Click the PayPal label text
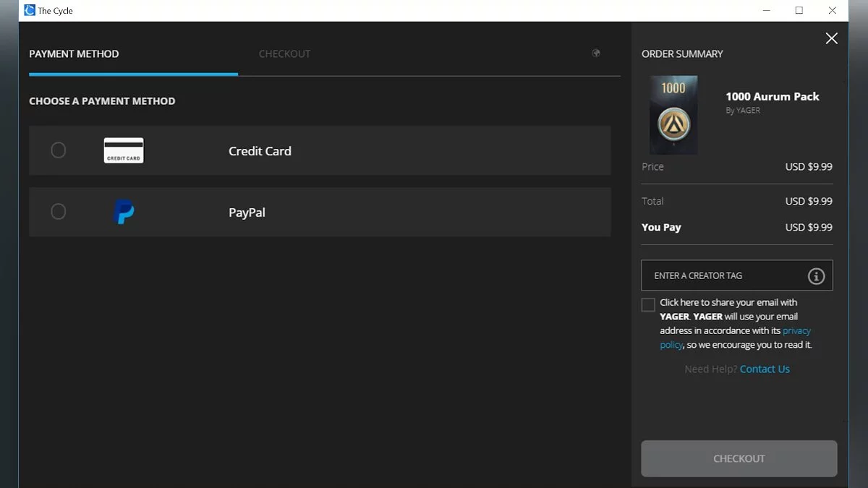The width and height of the screenshot is (868, 488). point(247,213)
